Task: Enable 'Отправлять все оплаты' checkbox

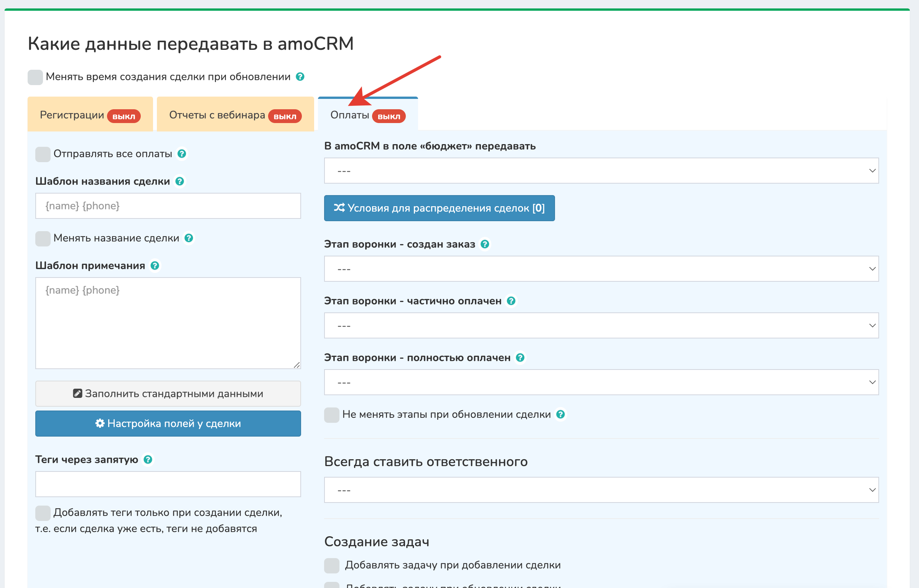Action: [x=43, y=154]
